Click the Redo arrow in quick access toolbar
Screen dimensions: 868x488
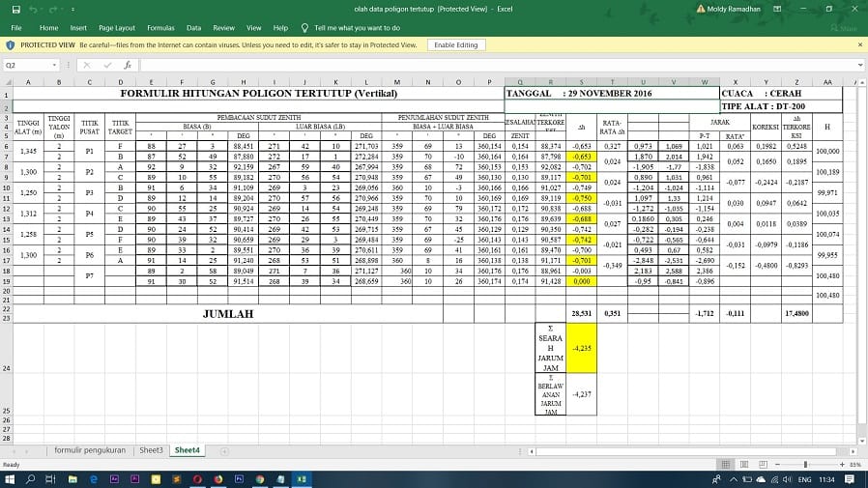pos(53,10)
